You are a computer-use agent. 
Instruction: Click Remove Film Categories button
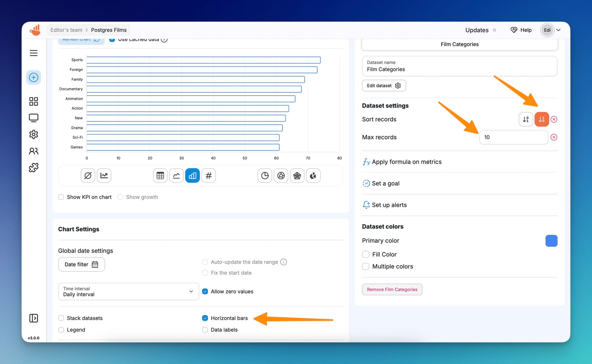[392, 289]
